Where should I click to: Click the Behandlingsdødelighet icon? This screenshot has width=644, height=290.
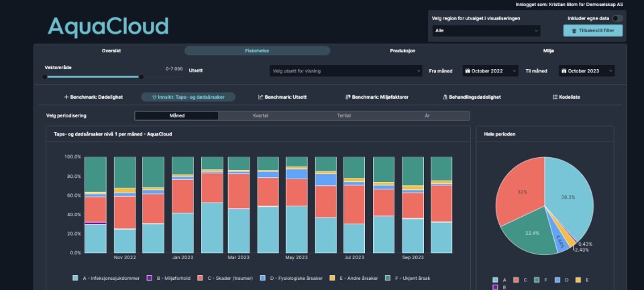[445, 97]
